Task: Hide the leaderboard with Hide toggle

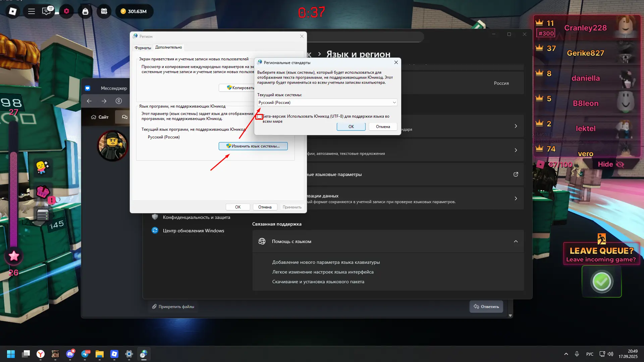Action: click(x=610, y=164)
